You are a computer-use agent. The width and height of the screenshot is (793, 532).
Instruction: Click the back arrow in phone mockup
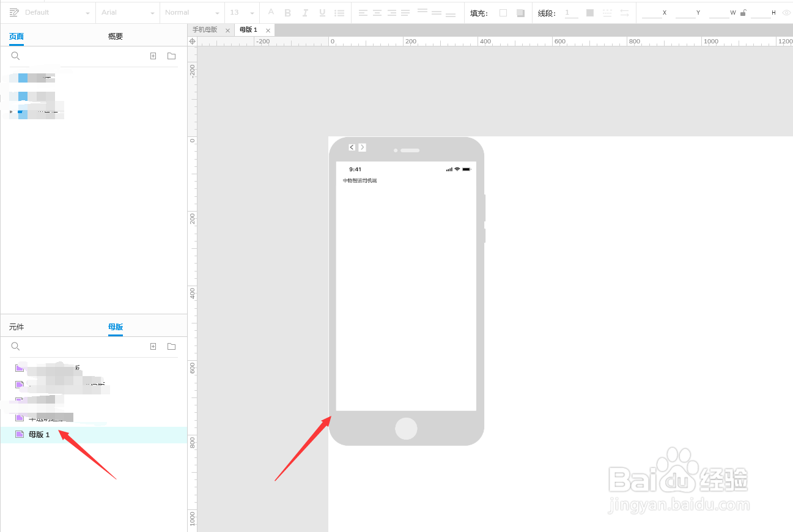click(352, 147)
